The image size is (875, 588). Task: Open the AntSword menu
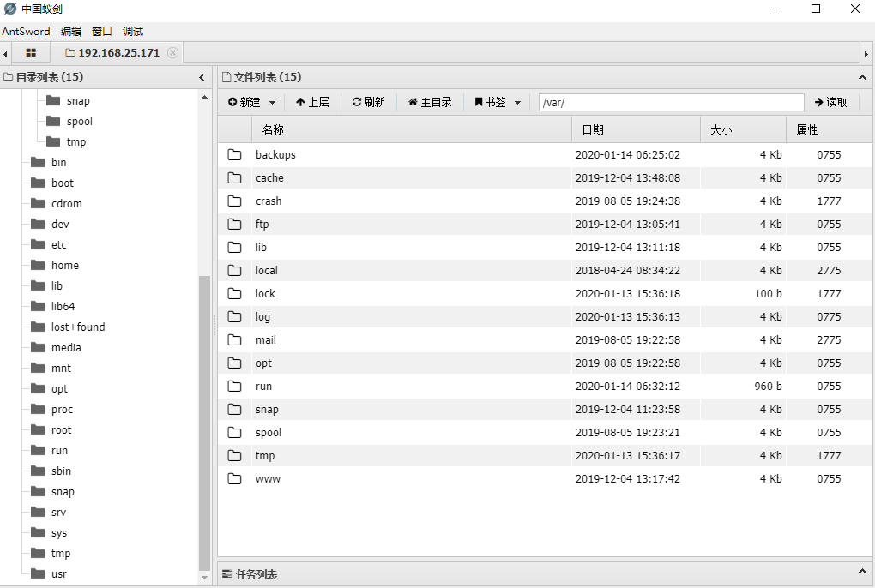coord(26,31)
